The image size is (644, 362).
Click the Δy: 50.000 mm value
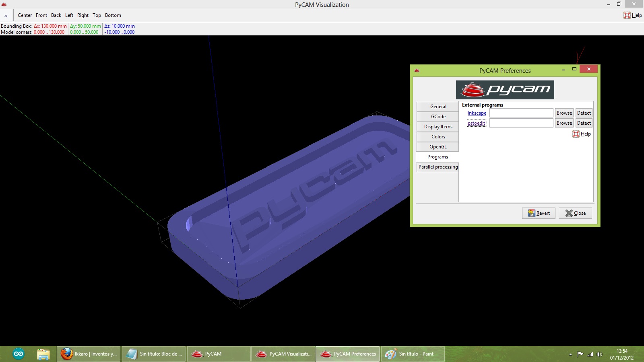click(x=85, y=26)
